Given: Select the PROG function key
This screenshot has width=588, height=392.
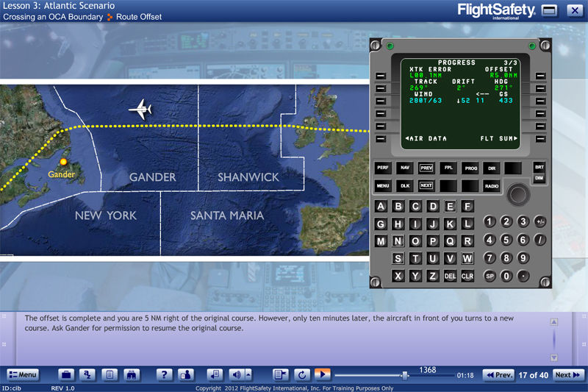Looking at the screenshot, I should click(x=470, y=168).
